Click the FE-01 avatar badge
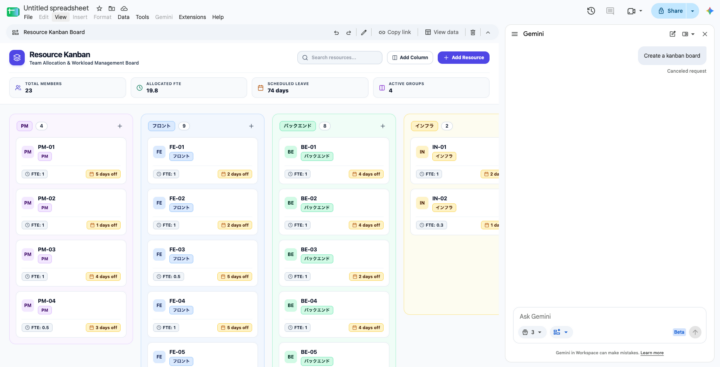This screenshot has width=720, height=367. [159, 152]
